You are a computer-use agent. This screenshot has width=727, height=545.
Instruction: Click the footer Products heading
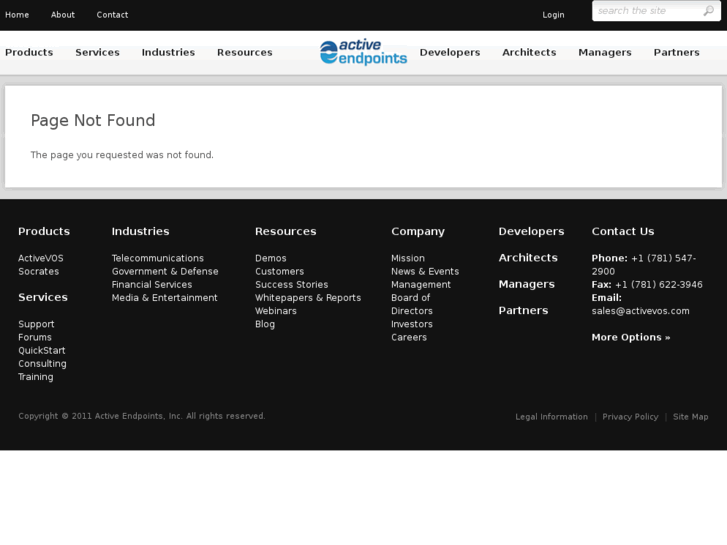44,231
